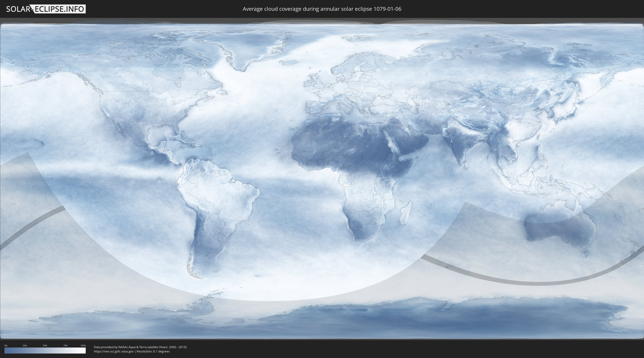The height and width of the screenshot is (358, 644).
Task: Click the cloud coverage color gradient legend bar
Action: click(45, 350)
